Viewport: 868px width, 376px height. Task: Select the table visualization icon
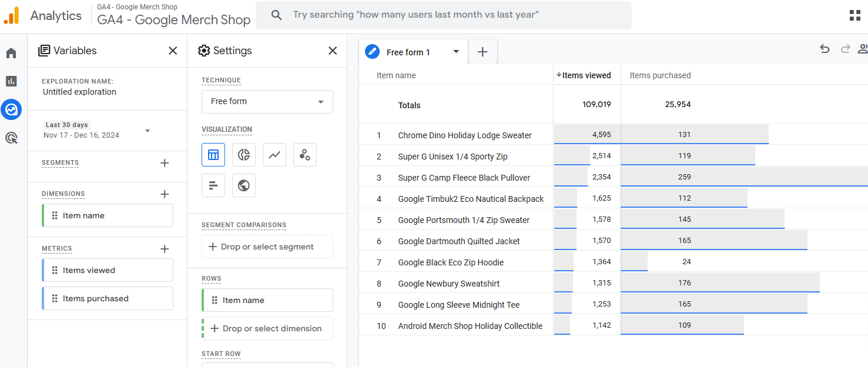213,155
